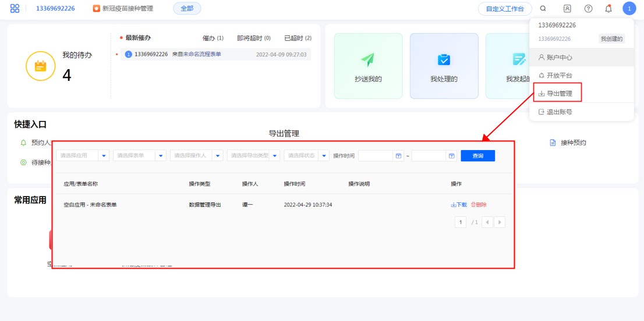Image resolution: width=644 pixels, height=321 pixels.
Task: Click 删除 for the export record
Action: point(479,205)
